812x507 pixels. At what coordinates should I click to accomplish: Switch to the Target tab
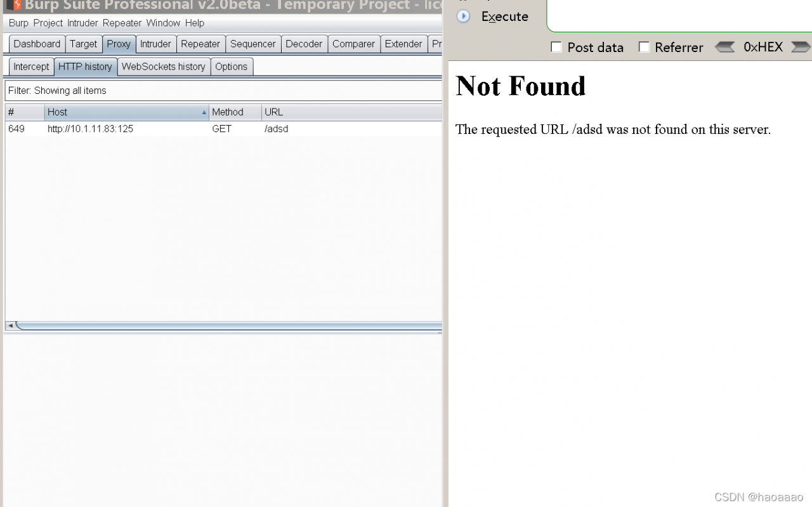[x=84, y=44]
